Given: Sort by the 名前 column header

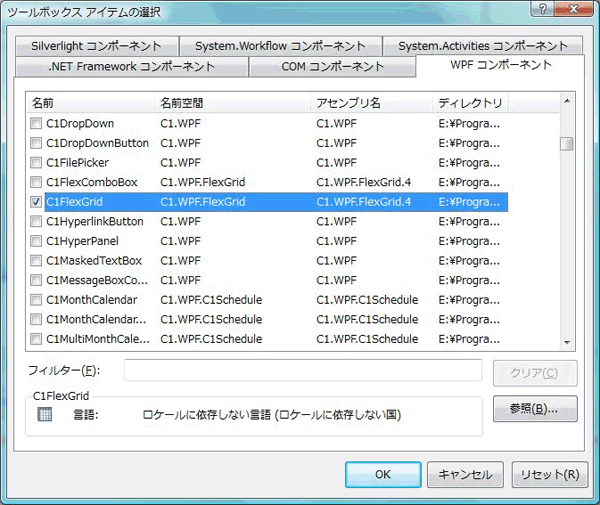Looking at the screenshot, I should pyautogui.click(x=90, y=103).
